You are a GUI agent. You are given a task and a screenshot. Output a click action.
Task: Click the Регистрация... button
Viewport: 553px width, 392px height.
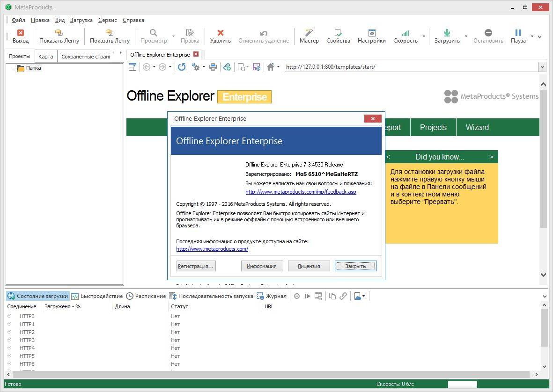tap(196, 266)
